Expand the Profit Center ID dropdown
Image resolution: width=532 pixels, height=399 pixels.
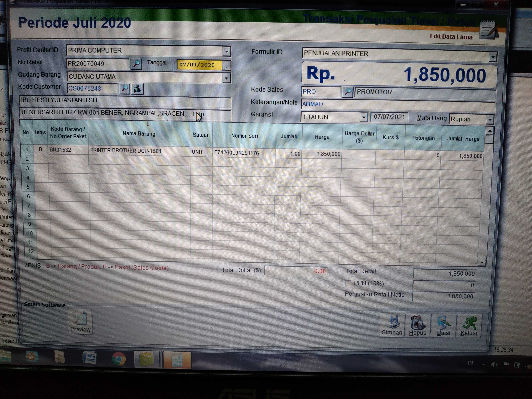pos(226,51)
